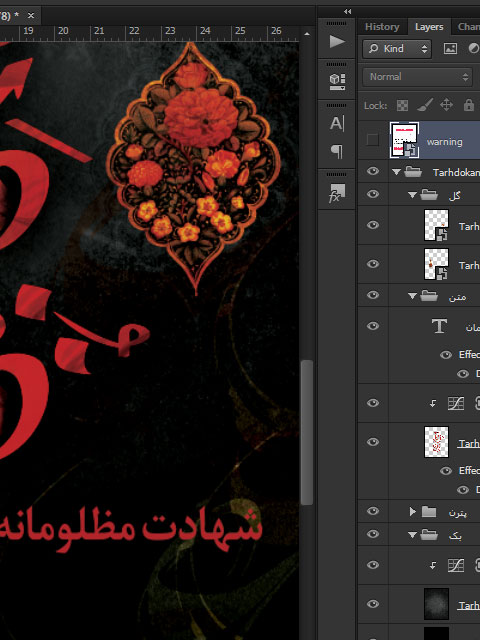Click orange flower layer thumbnail in گل group

436,264
